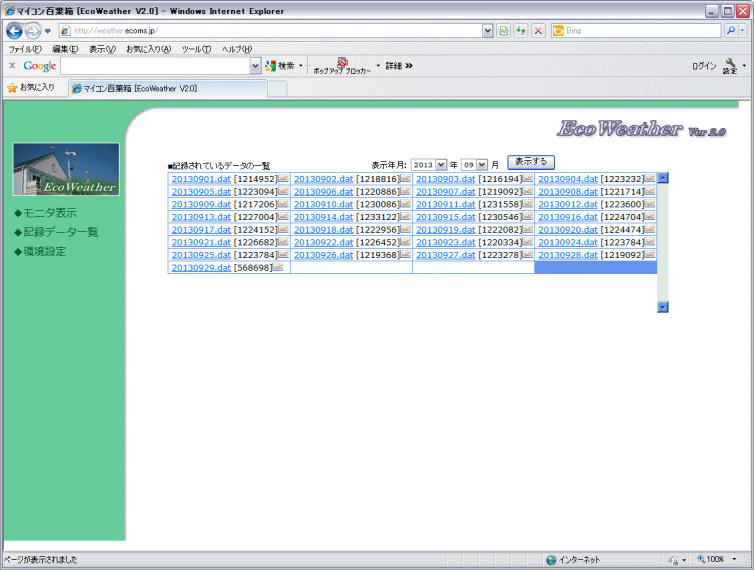
Task: Open the ツール (Tools) menu
Action: (x=196, y=49)
